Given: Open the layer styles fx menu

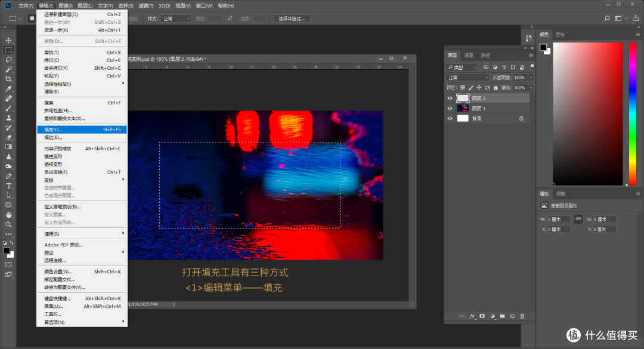Looking at the screenshot, I should (472, 316).
